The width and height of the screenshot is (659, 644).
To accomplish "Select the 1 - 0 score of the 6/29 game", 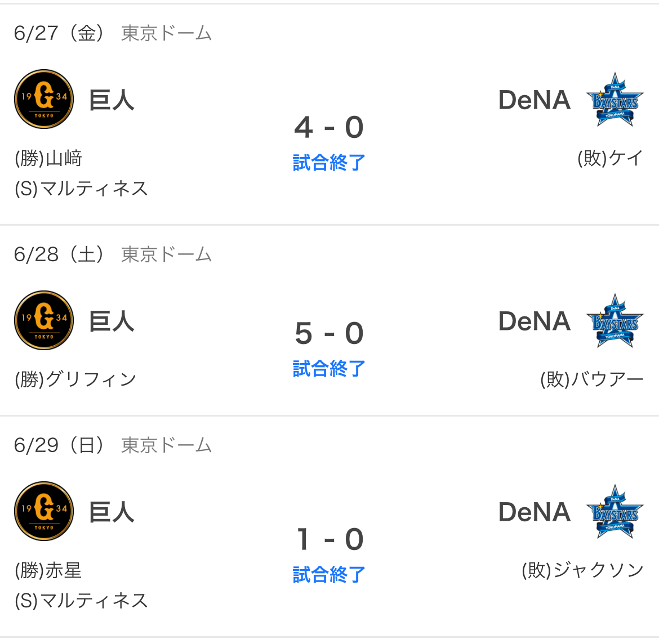I will point(329,539).
